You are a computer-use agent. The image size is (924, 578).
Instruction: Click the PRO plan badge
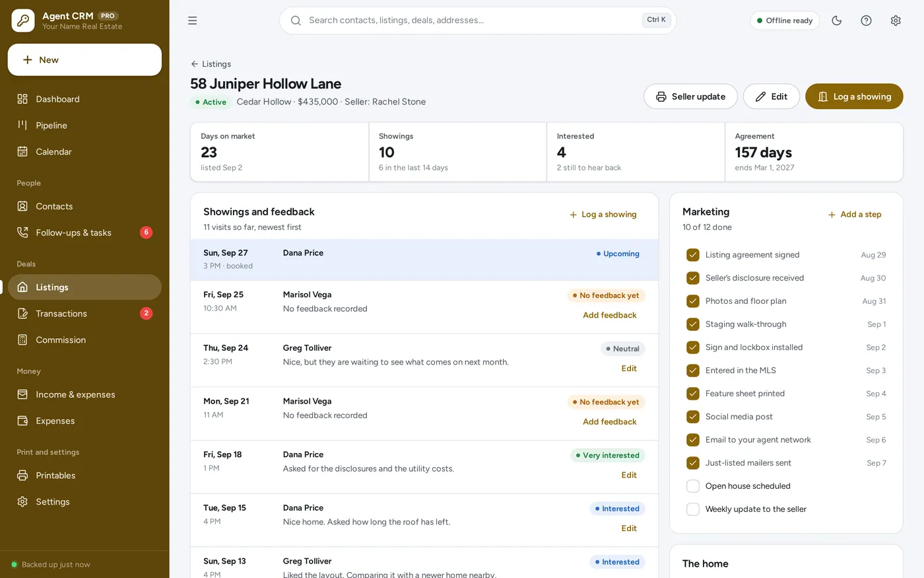pos(108,16)
